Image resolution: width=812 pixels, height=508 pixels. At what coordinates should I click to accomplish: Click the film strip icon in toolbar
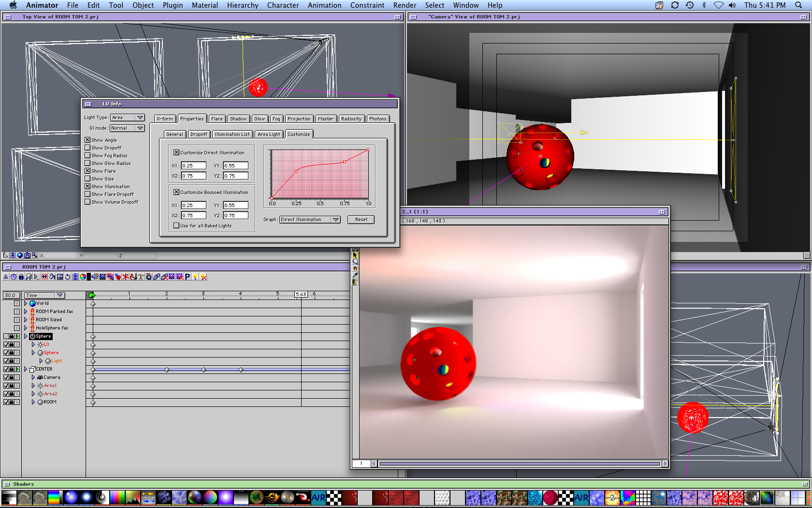pos(75,277)
